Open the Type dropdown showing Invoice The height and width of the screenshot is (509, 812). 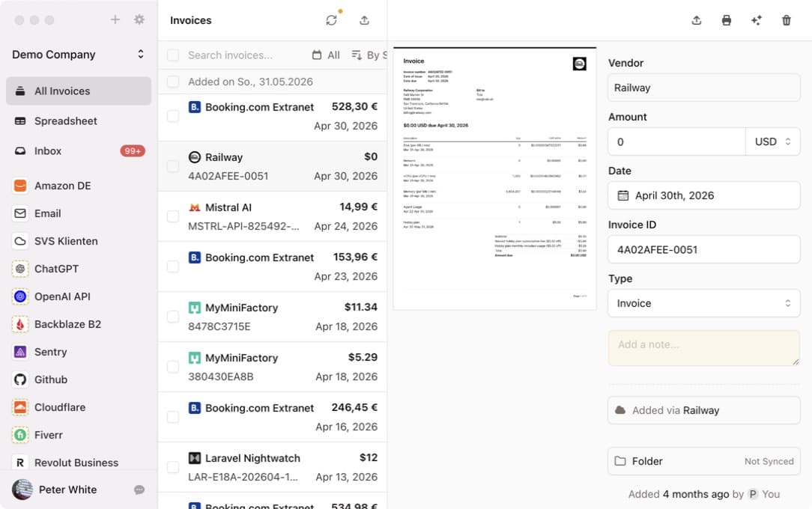click(x=704, y=303)
